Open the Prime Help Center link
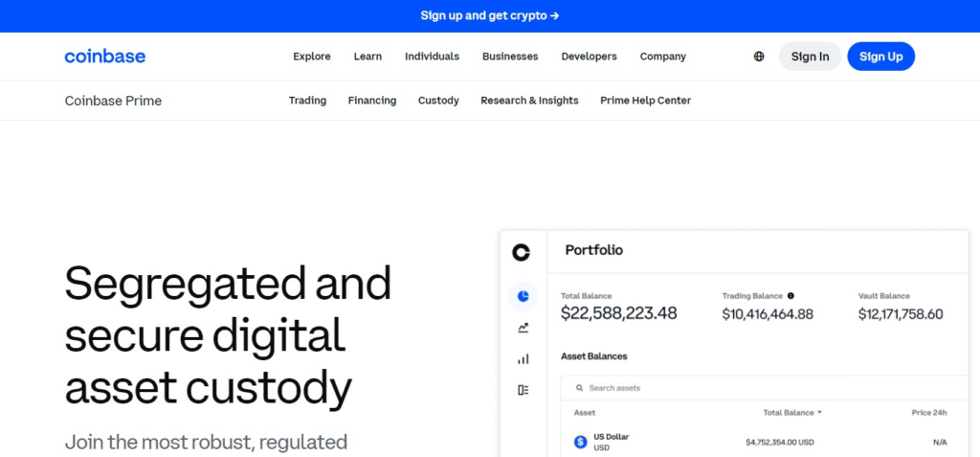 [646, 101]
